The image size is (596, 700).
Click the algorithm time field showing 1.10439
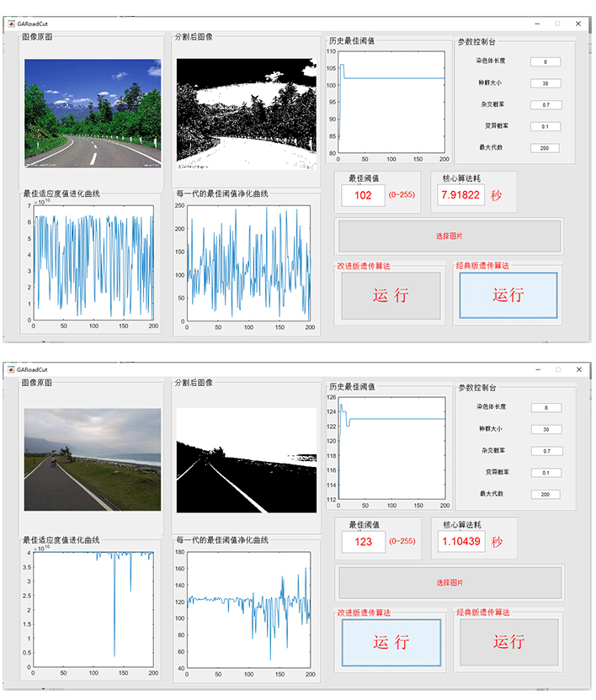click(461, 542)
